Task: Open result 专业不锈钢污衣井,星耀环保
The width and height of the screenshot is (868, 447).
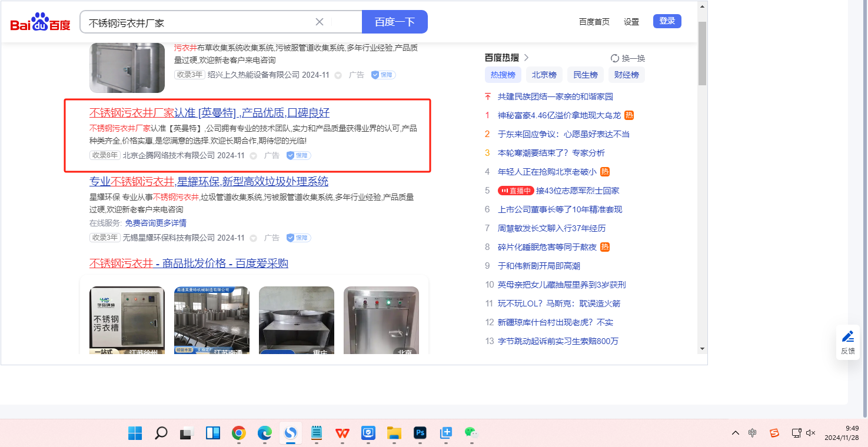Action: tap(209, 181)
